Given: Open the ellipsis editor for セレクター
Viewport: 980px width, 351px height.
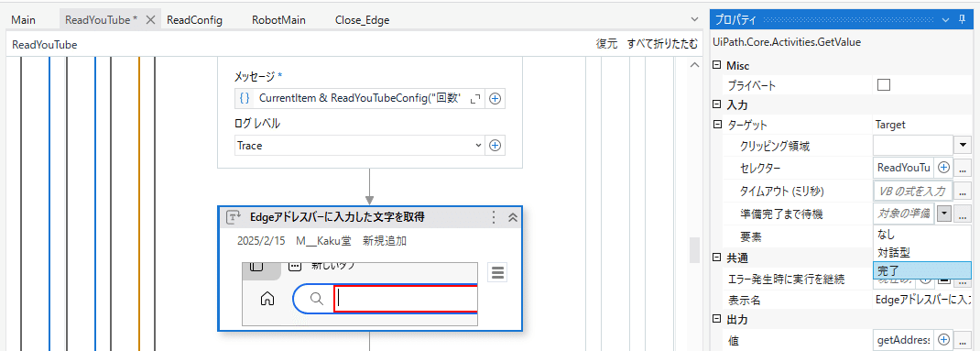Looking at the screenshot, I should (963, 167).
